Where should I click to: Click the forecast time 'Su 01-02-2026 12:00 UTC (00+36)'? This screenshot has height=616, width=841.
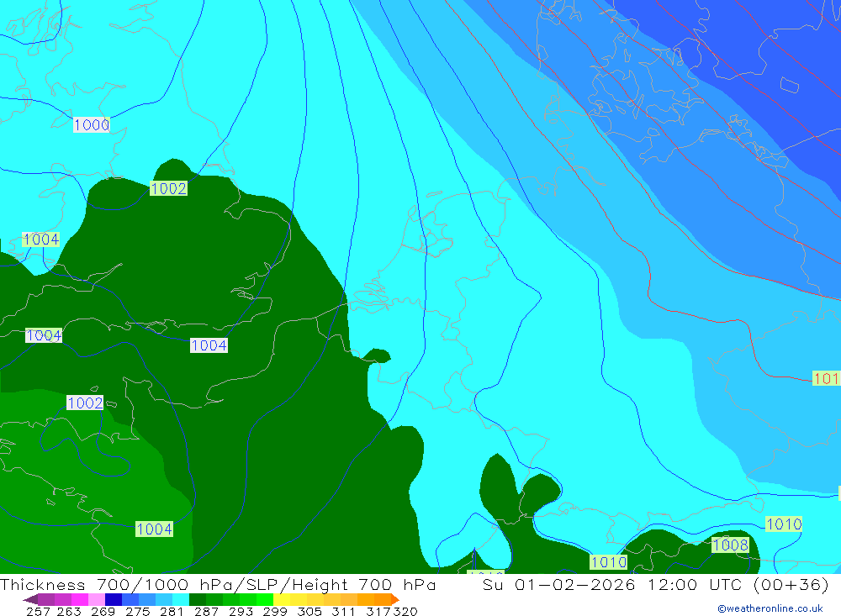[655, 584]
